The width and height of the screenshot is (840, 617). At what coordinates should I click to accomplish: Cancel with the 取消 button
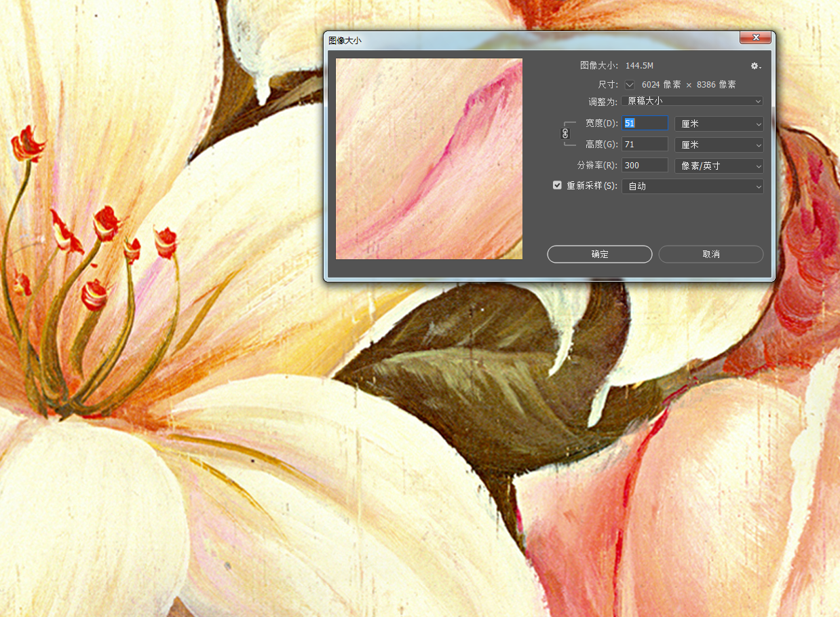711,255
